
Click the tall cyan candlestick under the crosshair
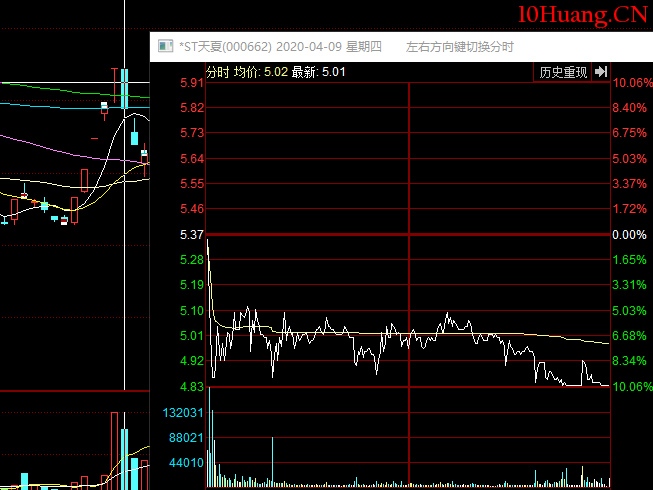pyautogui.click(x=125, y=89)
